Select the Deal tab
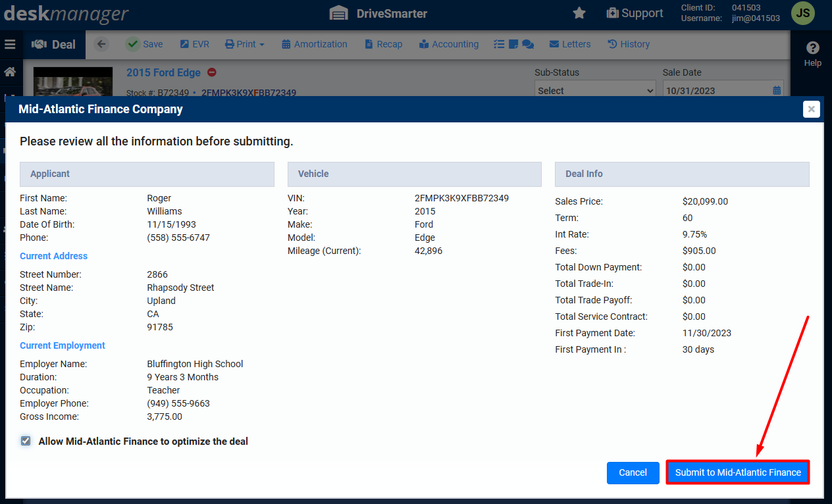 (x=54, y=44)
